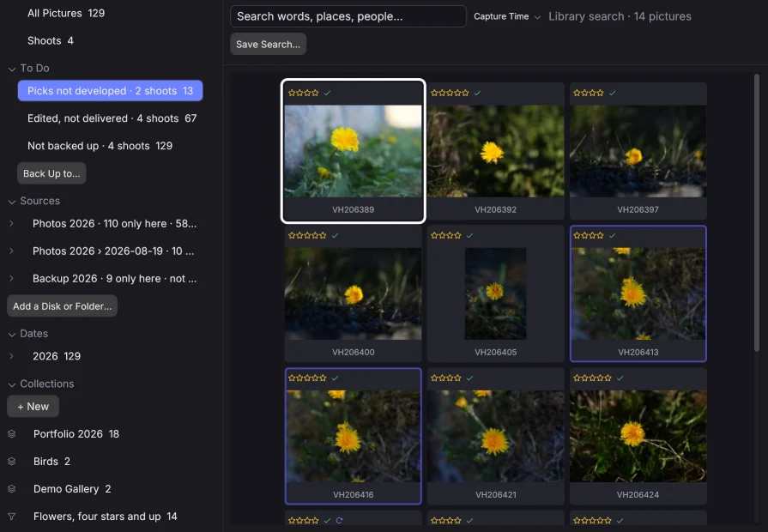
Task: Toggle the pick checkmark on VH206424
Action: coord(620,378)
